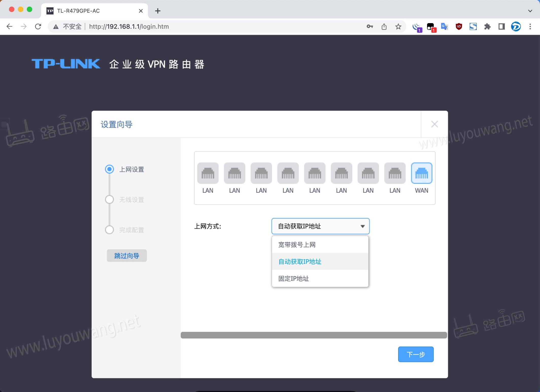Click the browser forward arrow
This screenshot has height=392, width=540.
pos(24,26)
